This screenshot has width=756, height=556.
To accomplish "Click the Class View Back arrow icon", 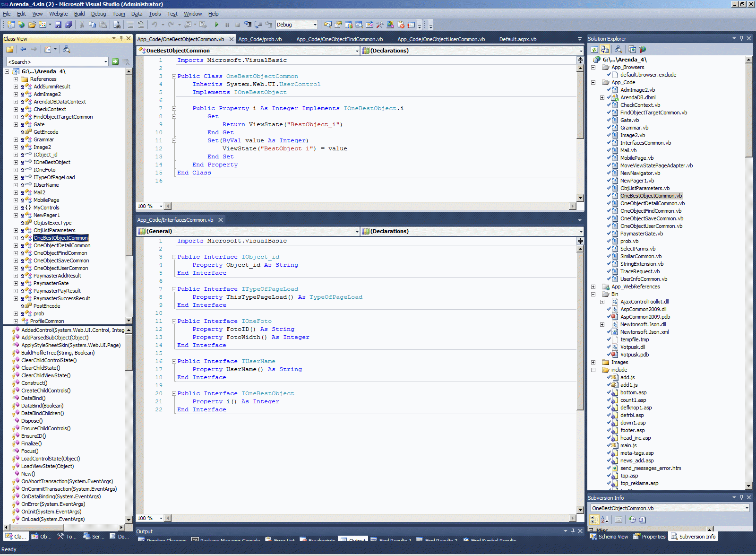I will click(x=23, y=49).
